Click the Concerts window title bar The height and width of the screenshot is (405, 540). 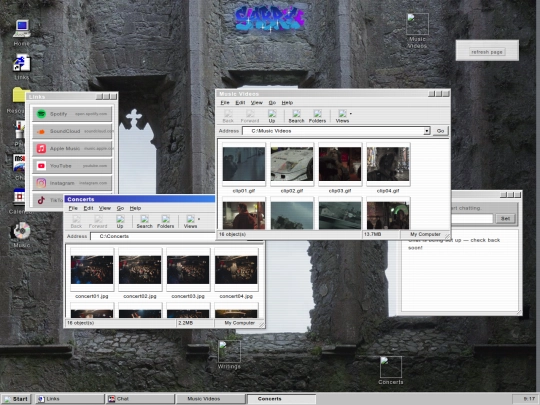tap(139, 199)
